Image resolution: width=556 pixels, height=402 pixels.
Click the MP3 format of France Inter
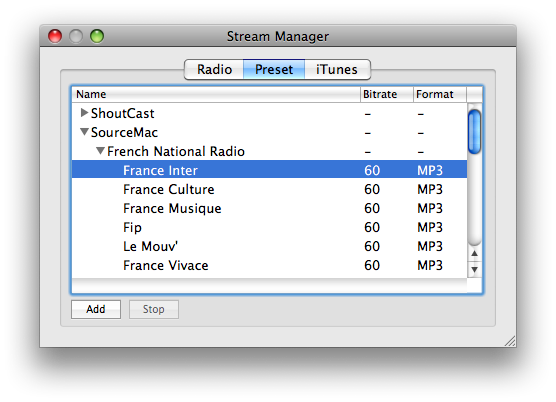(x=430, y=171)
